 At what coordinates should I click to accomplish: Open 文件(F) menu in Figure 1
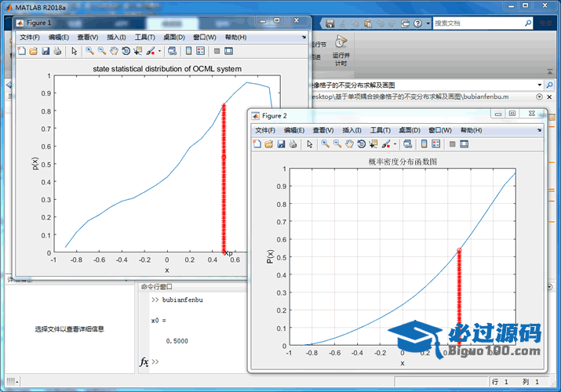pyautogui.click(x=30, y=37)
